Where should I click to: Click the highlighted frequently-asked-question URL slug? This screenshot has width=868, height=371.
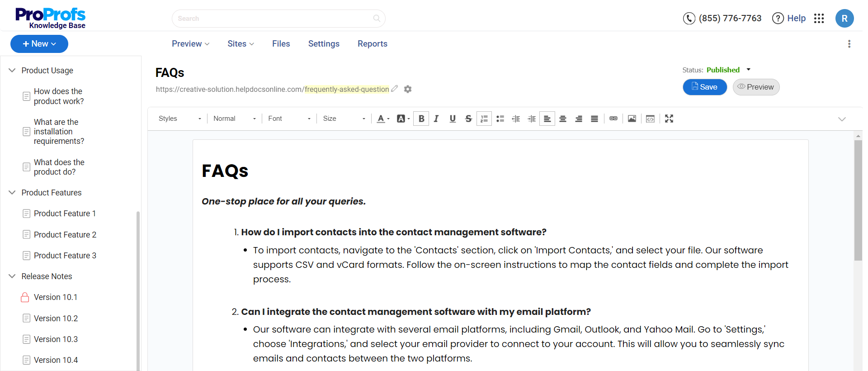pos(347,89)
